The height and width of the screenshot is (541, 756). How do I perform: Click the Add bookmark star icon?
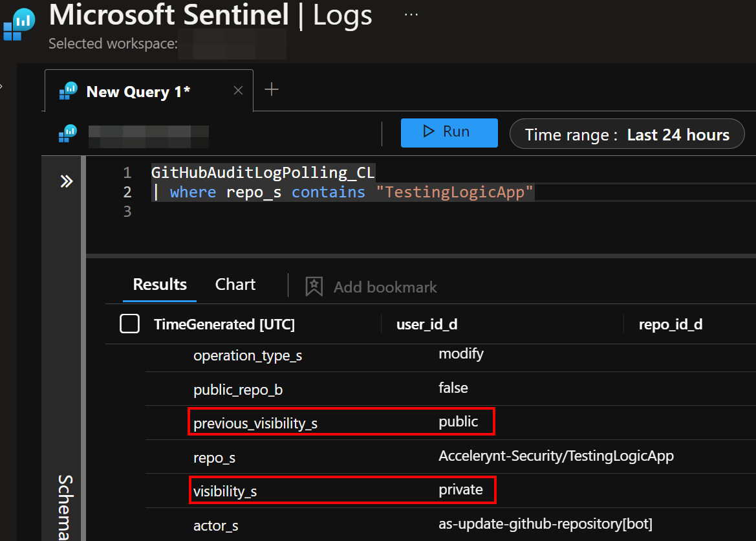(x=314, y=287)
